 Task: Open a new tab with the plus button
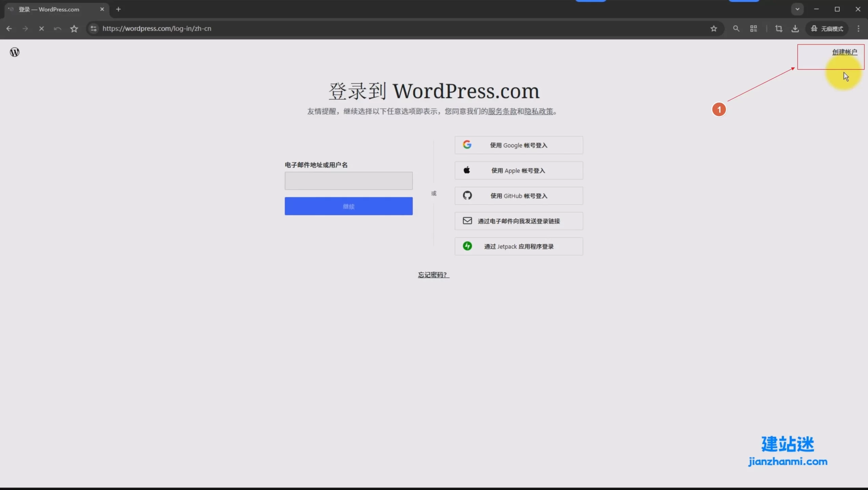point(118,9)
